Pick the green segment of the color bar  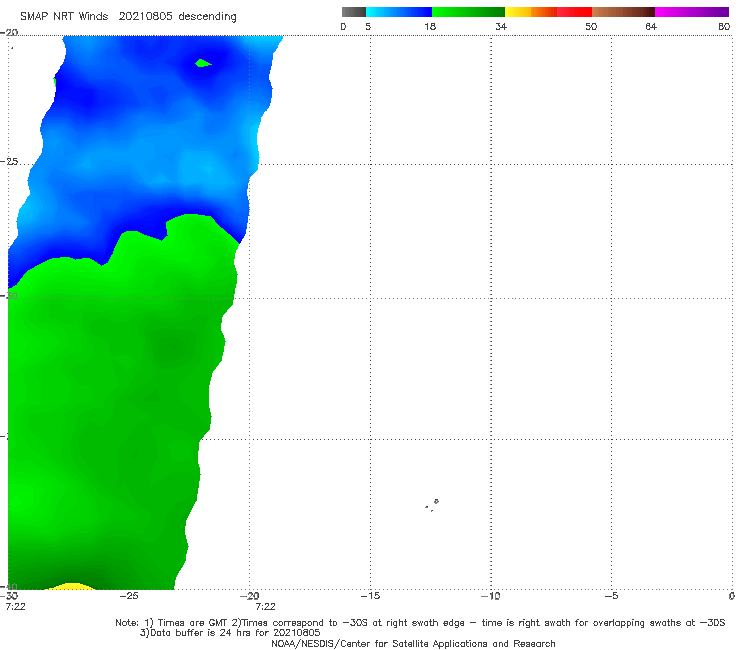point(468,12)
